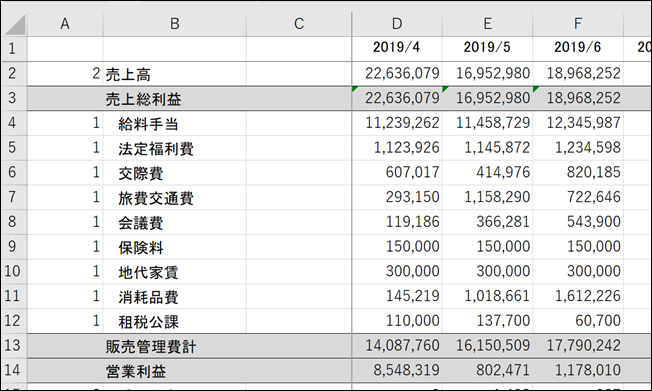This screenshot has width=652, height=391.
Task: Click cell containing 119,186
Action: point(397,222)
